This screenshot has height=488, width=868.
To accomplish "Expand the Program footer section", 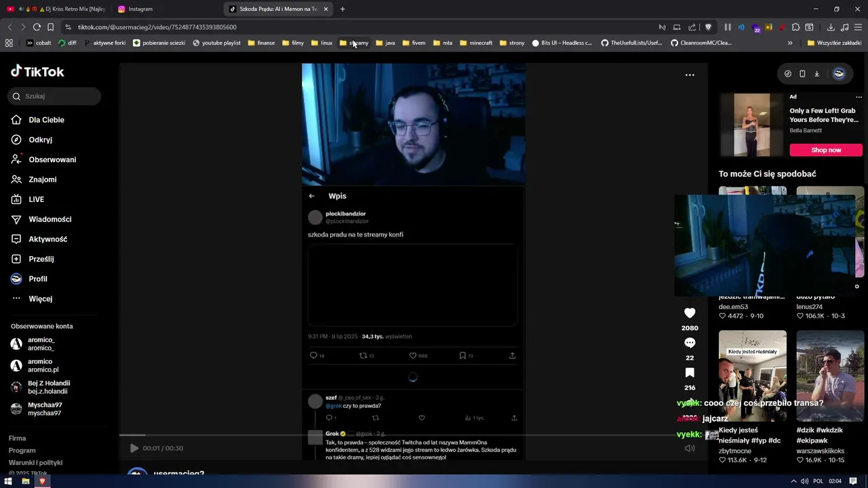I will (22, 451).
